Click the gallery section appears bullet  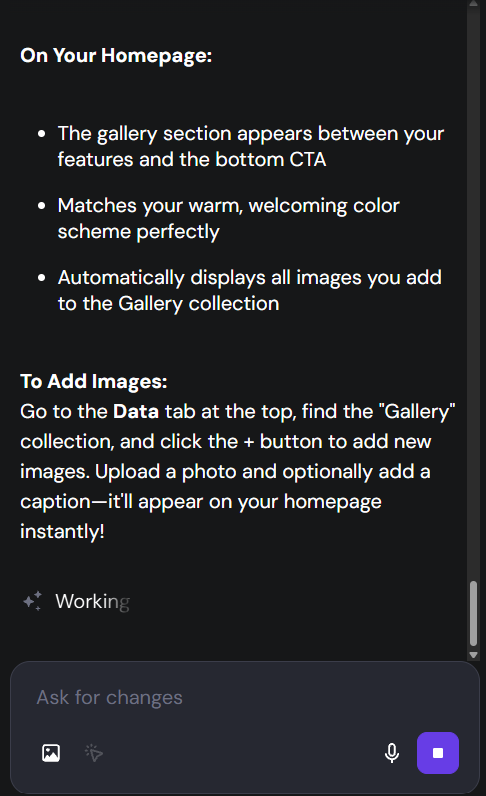click(251, 146)
